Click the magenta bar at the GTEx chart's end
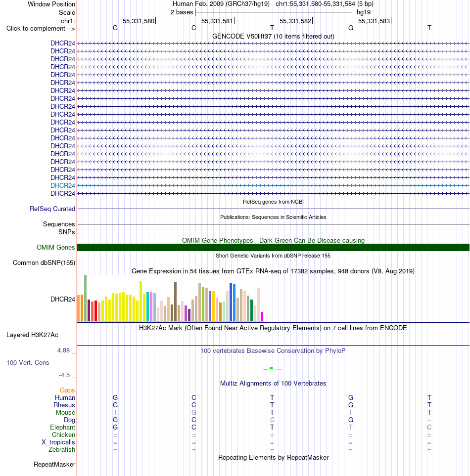 tap(262, 317)
